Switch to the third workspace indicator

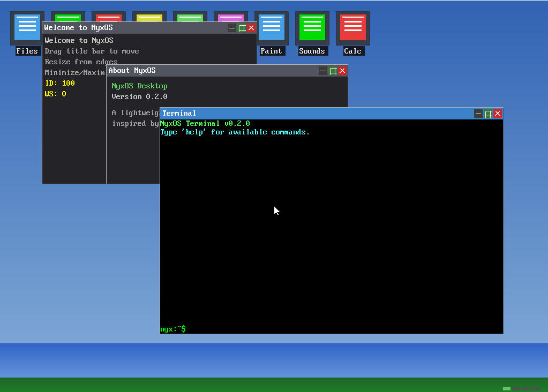pos(527,388)
